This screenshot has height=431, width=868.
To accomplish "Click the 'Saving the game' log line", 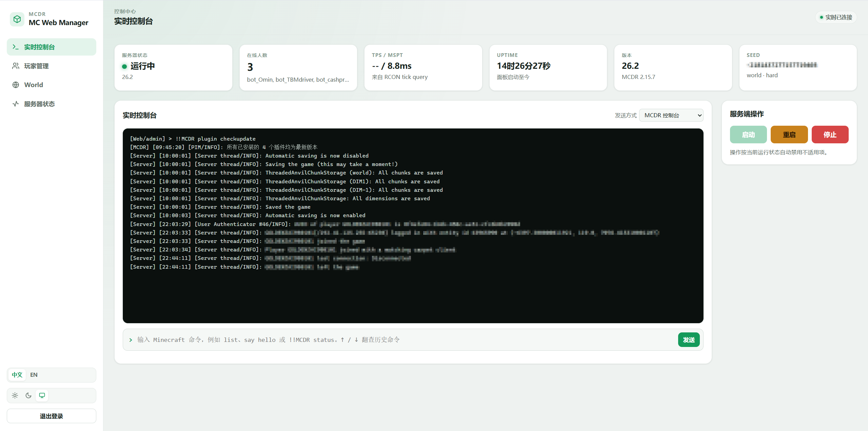I will pos(264,164).
